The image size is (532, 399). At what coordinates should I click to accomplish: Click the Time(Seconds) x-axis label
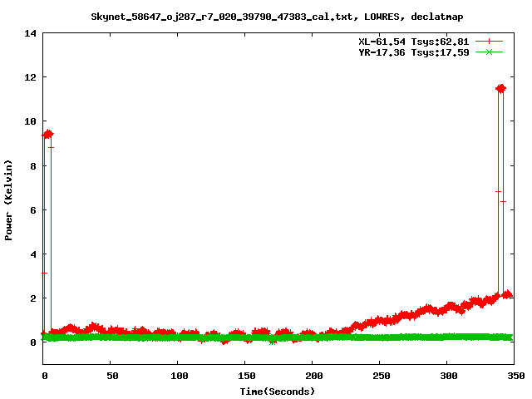pos(277,392)
